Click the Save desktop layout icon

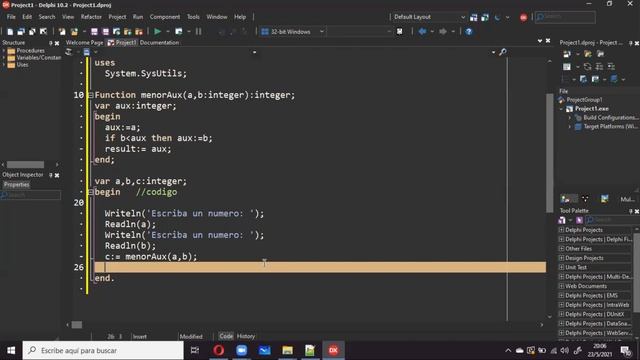473,17
